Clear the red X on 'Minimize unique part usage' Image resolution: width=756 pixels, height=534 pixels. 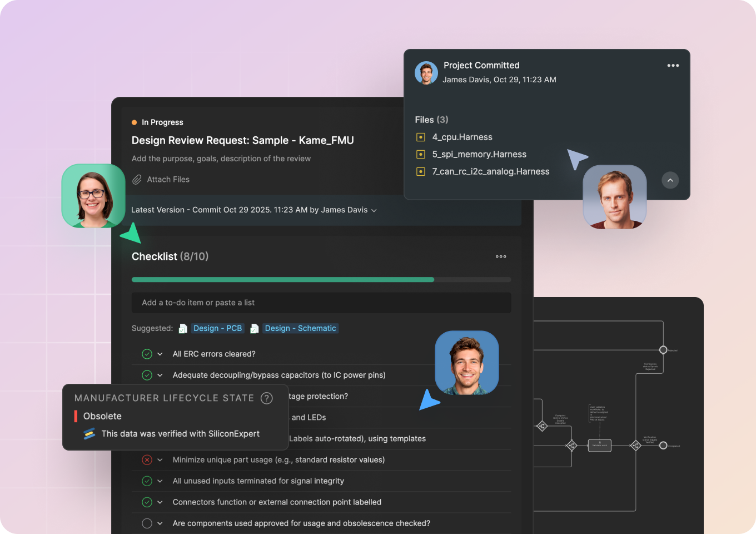[x=147, y=460]
